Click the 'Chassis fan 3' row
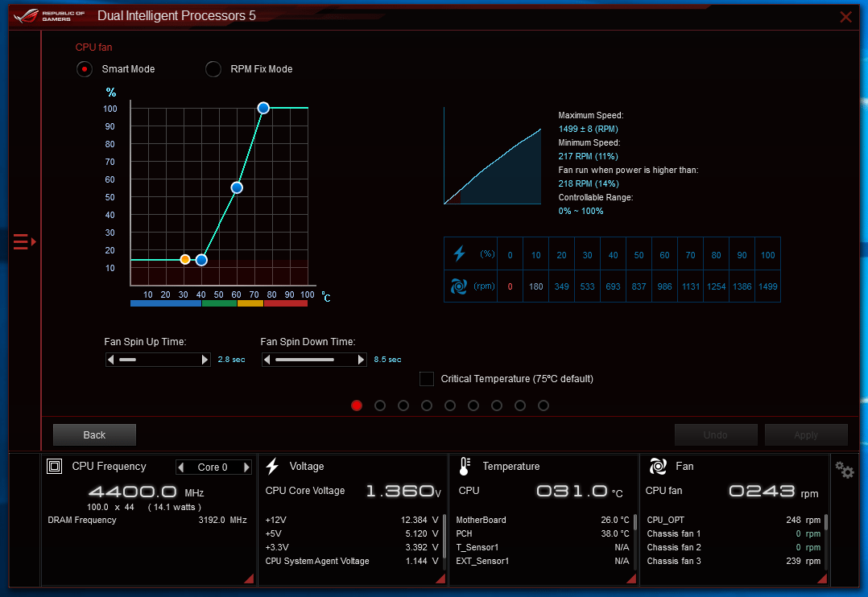This screenshot has height=597, width=868. [x=734, y=561]
